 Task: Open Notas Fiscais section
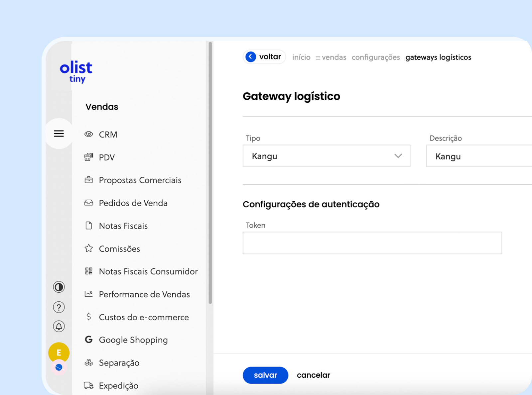[123, 226]
